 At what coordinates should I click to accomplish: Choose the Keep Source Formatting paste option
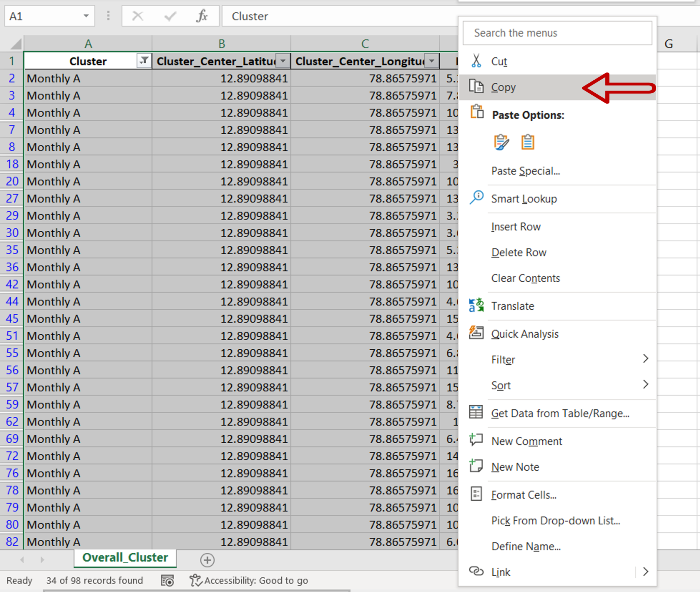pos(501,142)
